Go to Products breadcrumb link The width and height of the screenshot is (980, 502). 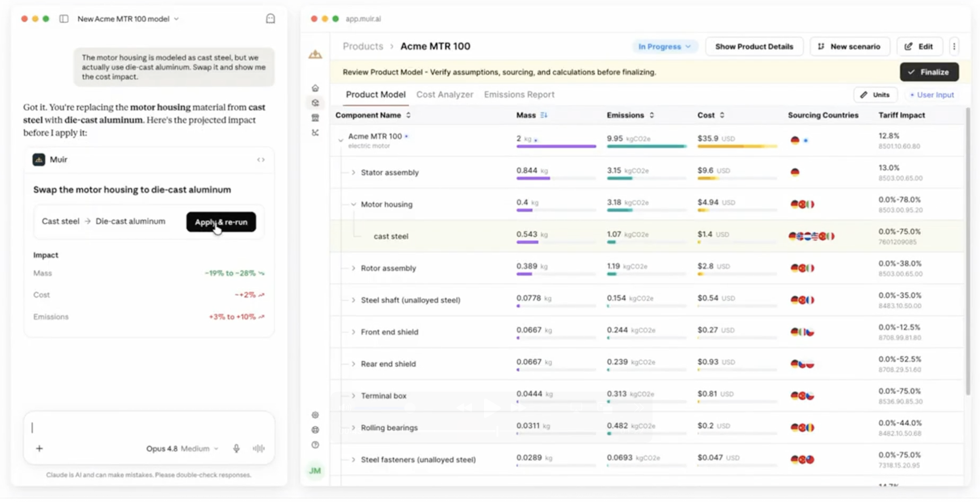[x=362, y=46]
